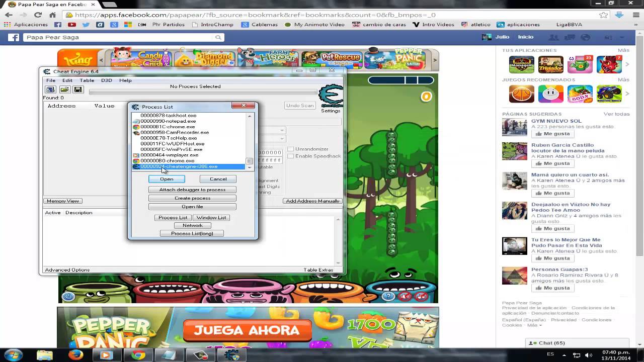Open the value type dropdown behind the dialog
The height and width of the screenshot is (362, 644).
pyautogui.click(x=282, y=139)
